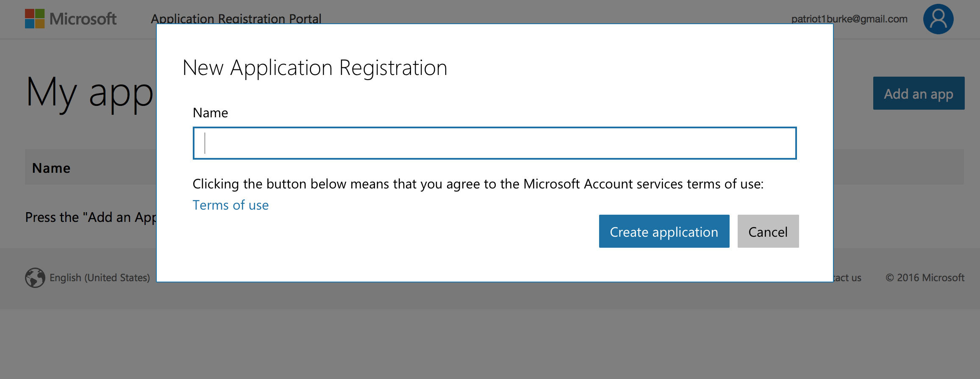980x379 pixels.
Task: Click the Create application button
Action: (664, 231)
